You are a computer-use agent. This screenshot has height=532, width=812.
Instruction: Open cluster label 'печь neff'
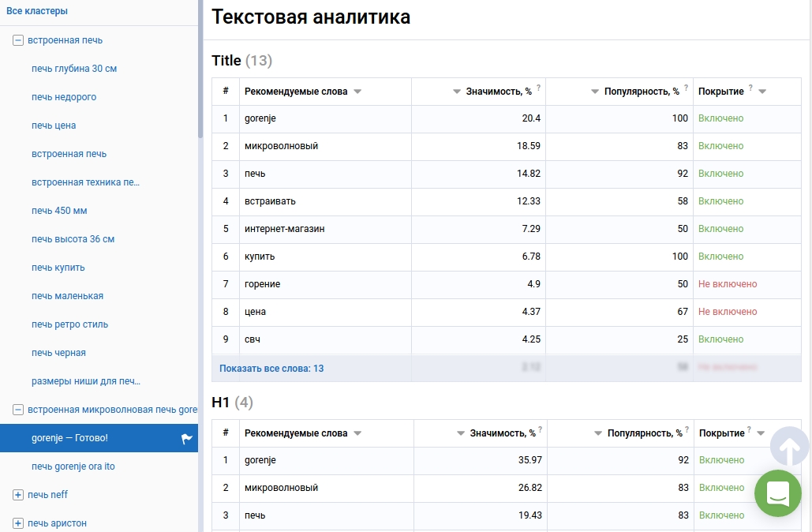coord(47,495)
